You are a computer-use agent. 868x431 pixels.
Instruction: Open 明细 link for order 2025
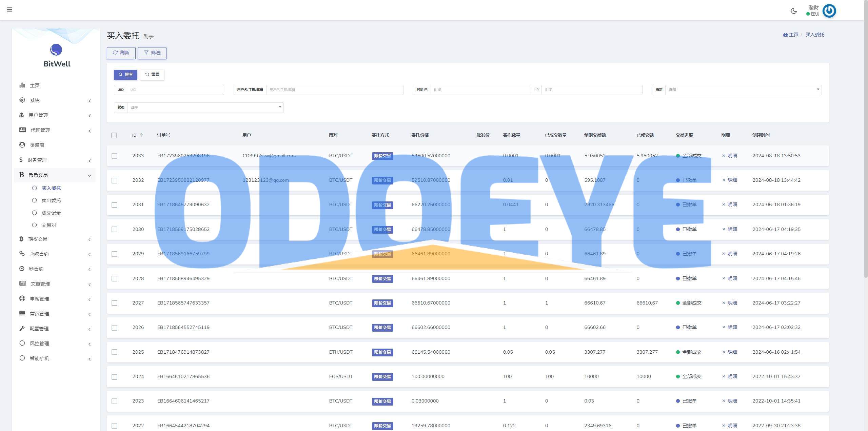coord(730,352)
